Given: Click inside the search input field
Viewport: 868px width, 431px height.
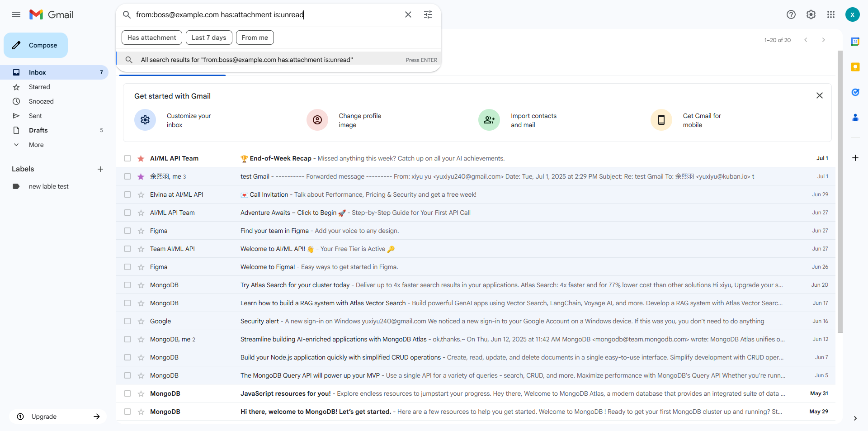Looking at the screenshot, I should pos(267,14).
